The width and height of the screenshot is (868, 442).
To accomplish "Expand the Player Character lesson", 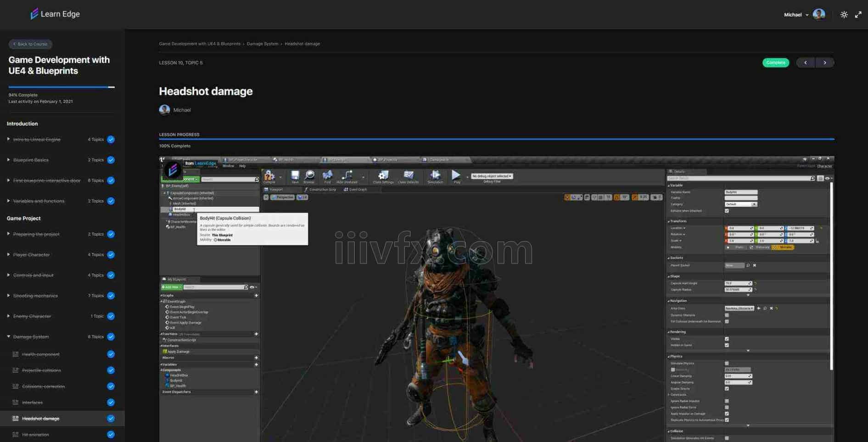I will coord(8,254).
